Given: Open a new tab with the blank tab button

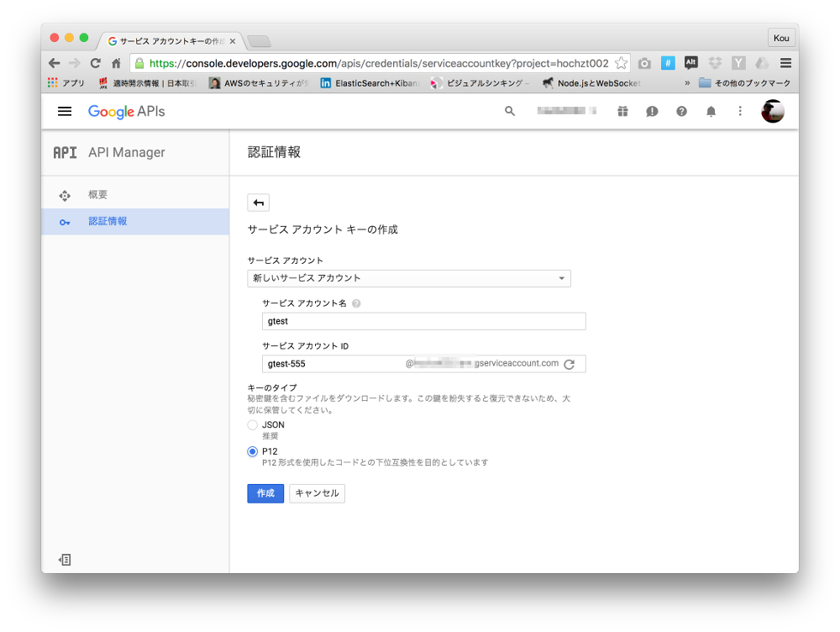Looking at the screenshot, I should click(x=260, y=41).
